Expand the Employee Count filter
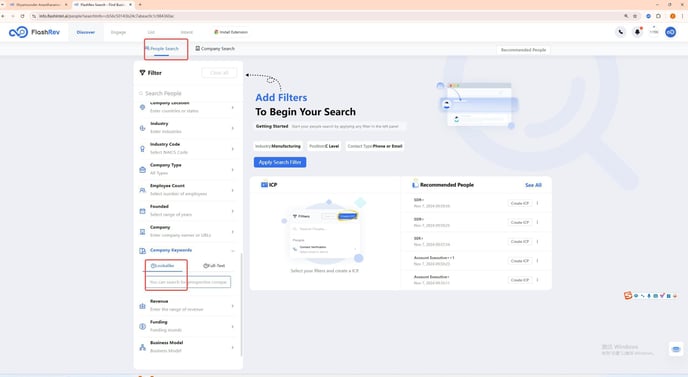 [233, 190]
